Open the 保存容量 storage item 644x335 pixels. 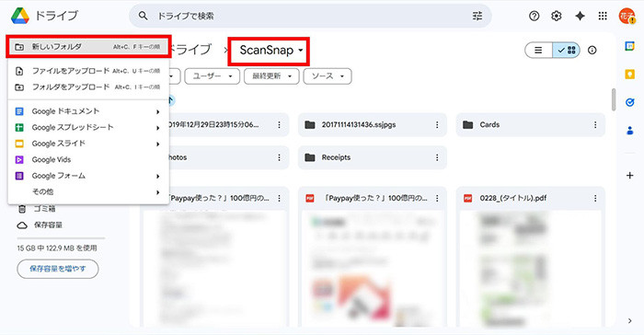tap(40, 225)
